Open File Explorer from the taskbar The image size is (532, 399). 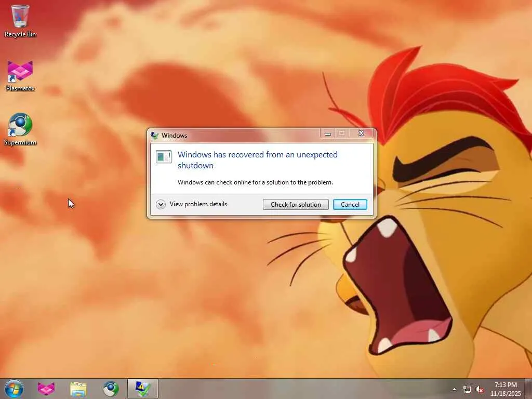tap(78, 389)
